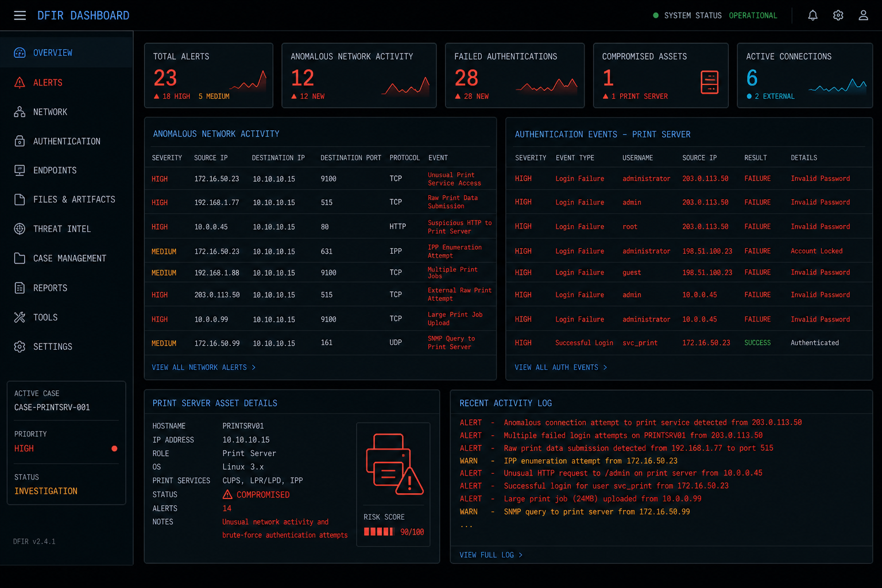Viewport: 882px width, 588px height.
Task: Click the notifications bell icon
Action: pyautogui.click(x=813, y=16)
